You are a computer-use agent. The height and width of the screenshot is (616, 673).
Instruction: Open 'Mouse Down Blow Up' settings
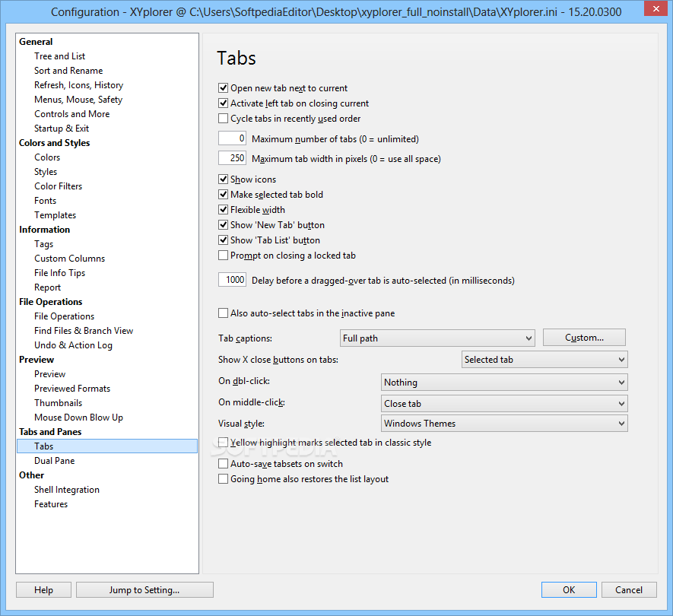pos(78,418)
